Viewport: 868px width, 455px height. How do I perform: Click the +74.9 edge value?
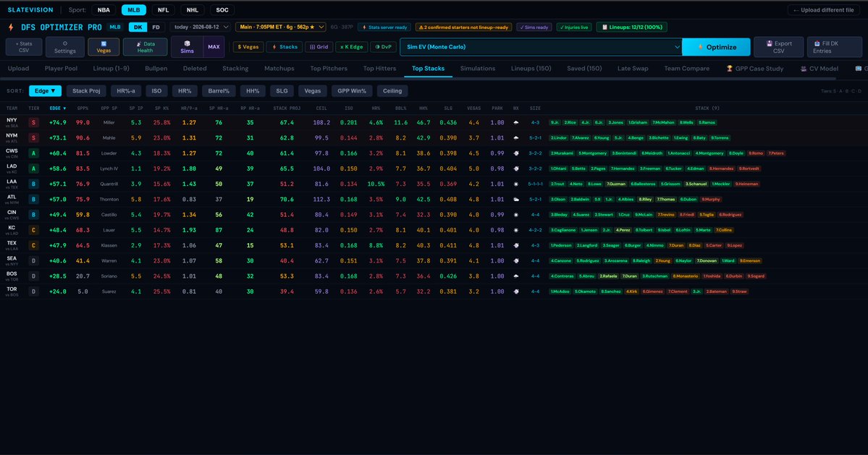[x=58, y=123]
